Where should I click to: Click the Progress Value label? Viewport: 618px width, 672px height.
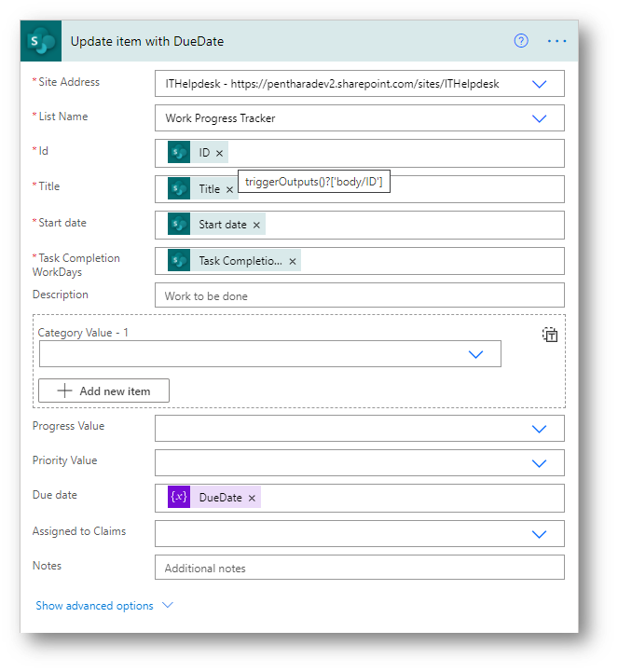coord(69,426)
